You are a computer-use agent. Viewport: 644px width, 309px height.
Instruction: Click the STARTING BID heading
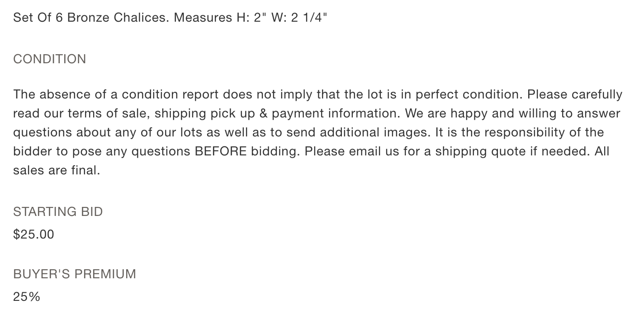tap(58, 211)
